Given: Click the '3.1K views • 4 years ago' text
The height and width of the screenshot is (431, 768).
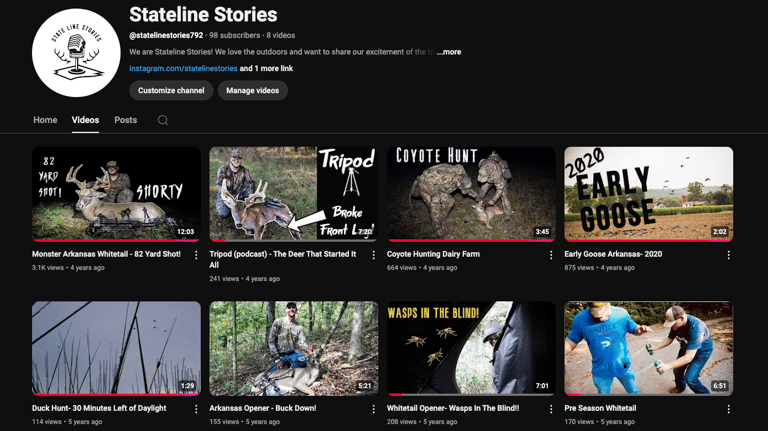Looking at the screenshot, I should click(x=68, y=268).
